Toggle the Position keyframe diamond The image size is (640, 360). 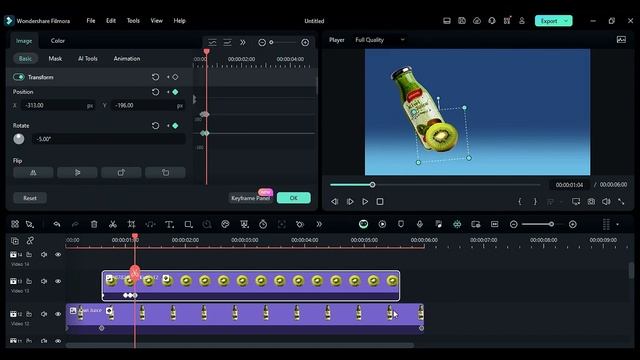[x=175, y=92]
